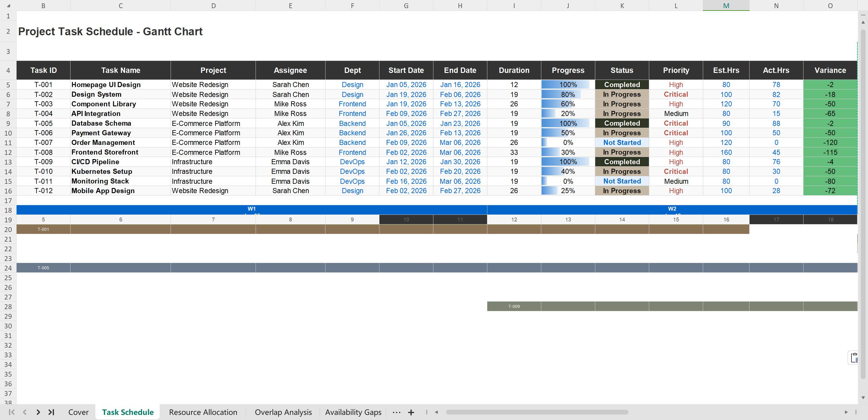Select all cells with the corner triangle
Viewport: 868px width, 420px height.
pyautogui.click(x=8, y=6)
